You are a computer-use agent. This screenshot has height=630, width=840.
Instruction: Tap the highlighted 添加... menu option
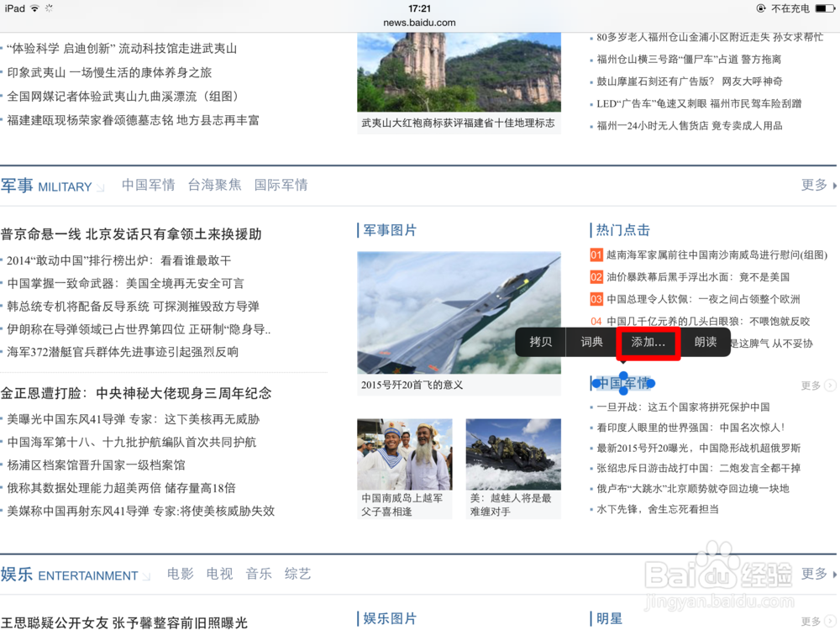tap(647, 342)
